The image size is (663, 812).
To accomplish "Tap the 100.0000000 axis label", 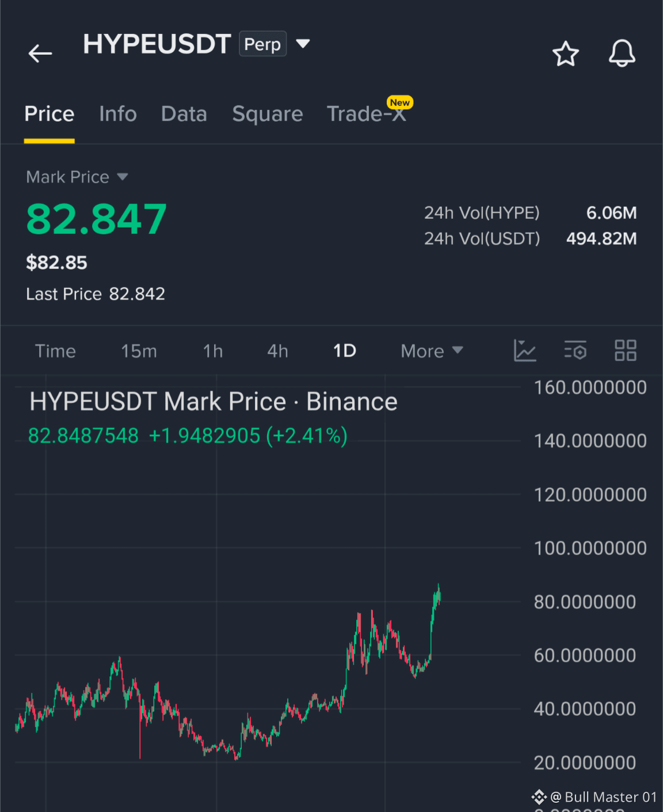I will click(590, 548).
